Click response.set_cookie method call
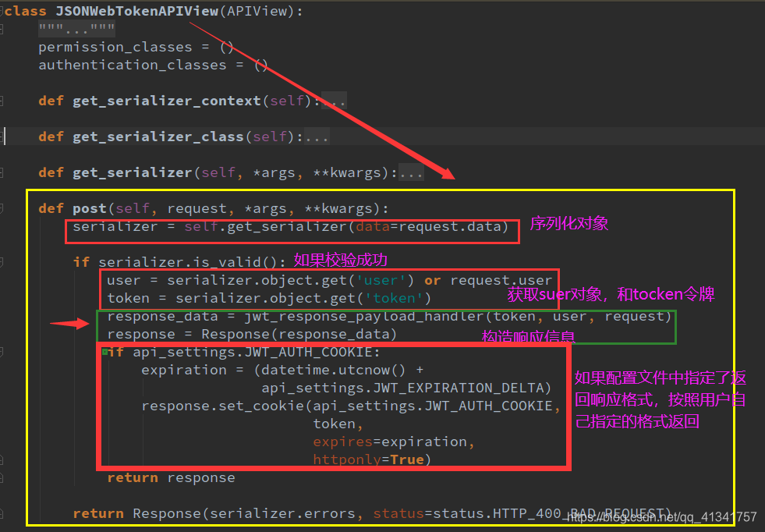The width and height of the screenshot is (765, 532). point(222,406)
